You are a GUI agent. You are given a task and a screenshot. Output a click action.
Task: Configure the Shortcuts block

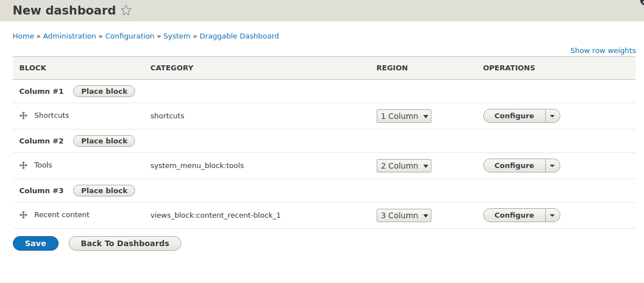tap(514, 116)
